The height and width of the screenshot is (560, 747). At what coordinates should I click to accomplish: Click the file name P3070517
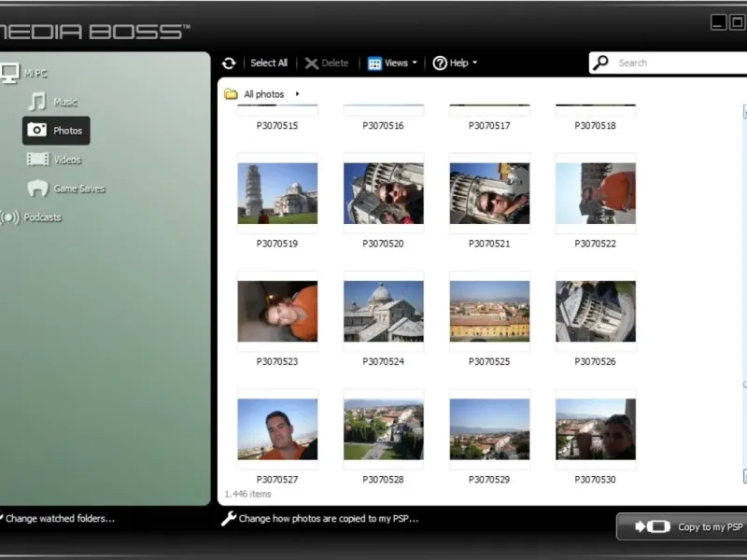point(489,126)
